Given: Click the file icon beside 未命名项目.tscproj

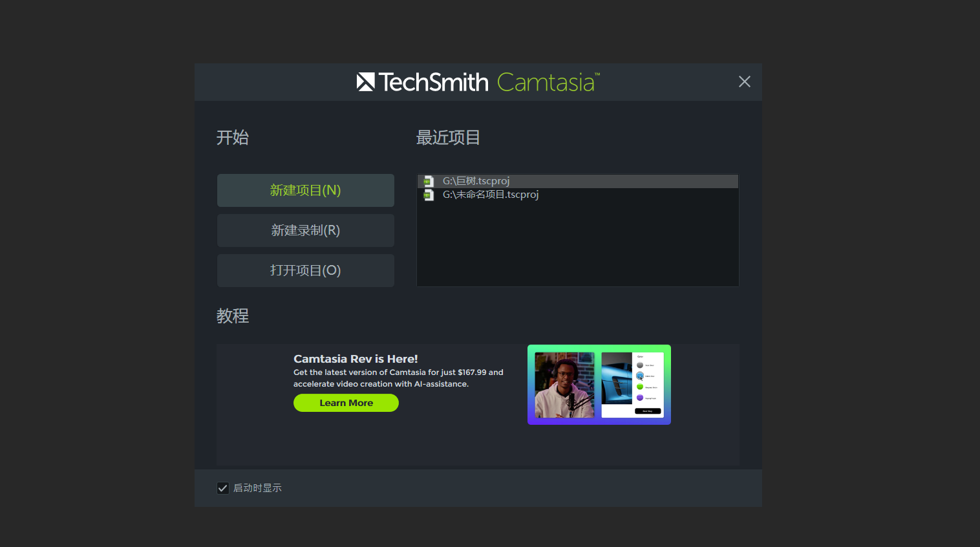Looking at the screenshot, I should [429, 195].
